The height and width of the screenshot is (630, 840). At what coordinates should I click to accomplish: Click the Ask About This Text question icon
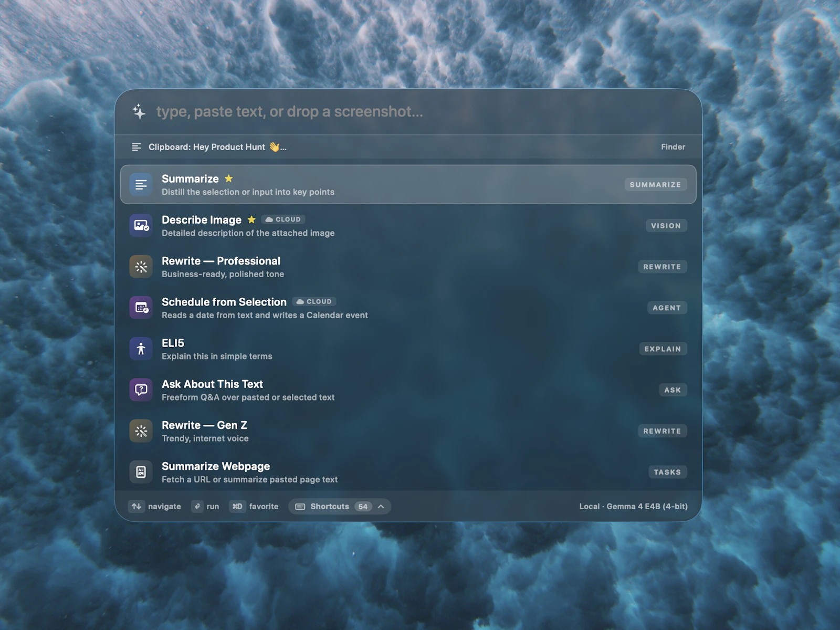pyautogui.click(x=141, y=390)
